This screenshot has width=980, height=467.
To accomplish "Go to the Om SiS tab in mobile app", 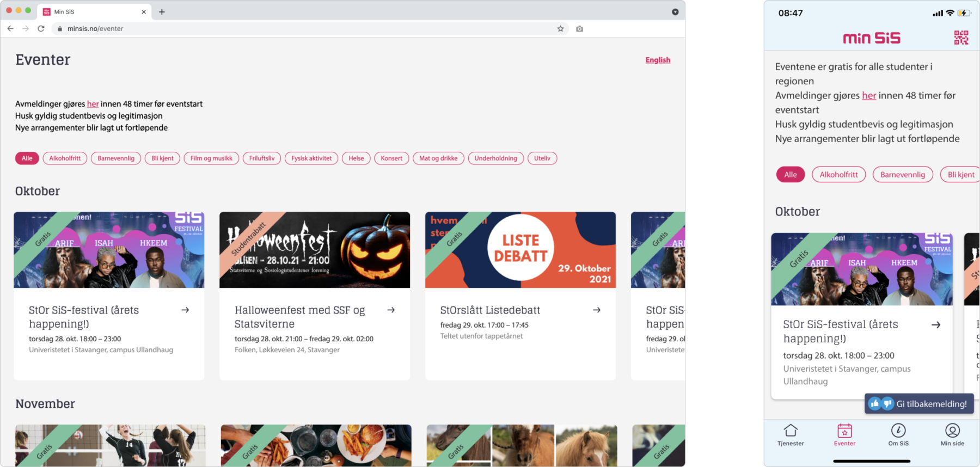I will click(x=898, y=435).
